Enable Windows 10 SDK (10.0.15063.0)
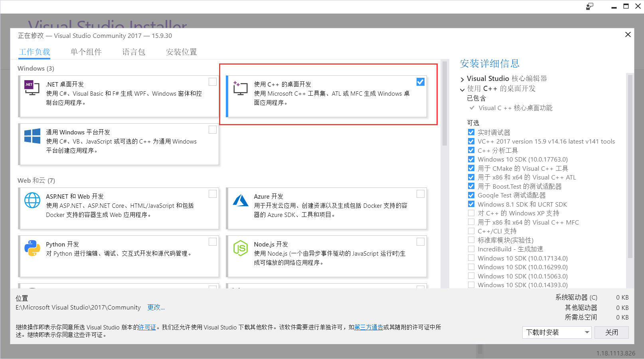The width and height of the screenshot is (644, 359). click(x=471, y=276)
